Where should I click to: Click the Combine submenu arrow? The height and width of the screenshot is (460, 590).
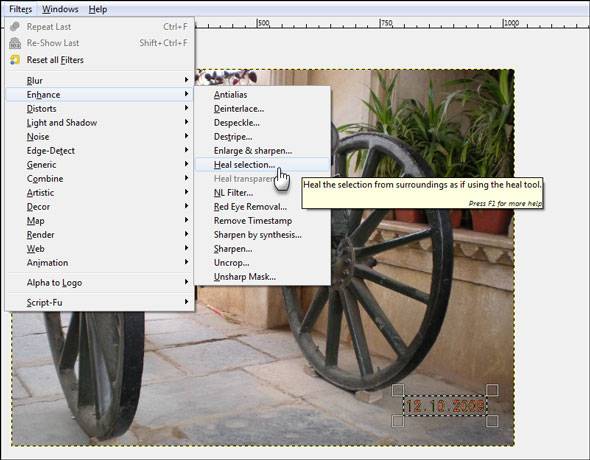[x=186, y=178]
